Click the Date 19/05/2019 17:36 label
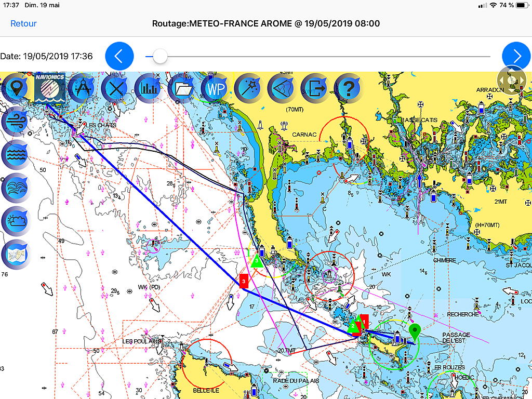 (x=46, y=56)
